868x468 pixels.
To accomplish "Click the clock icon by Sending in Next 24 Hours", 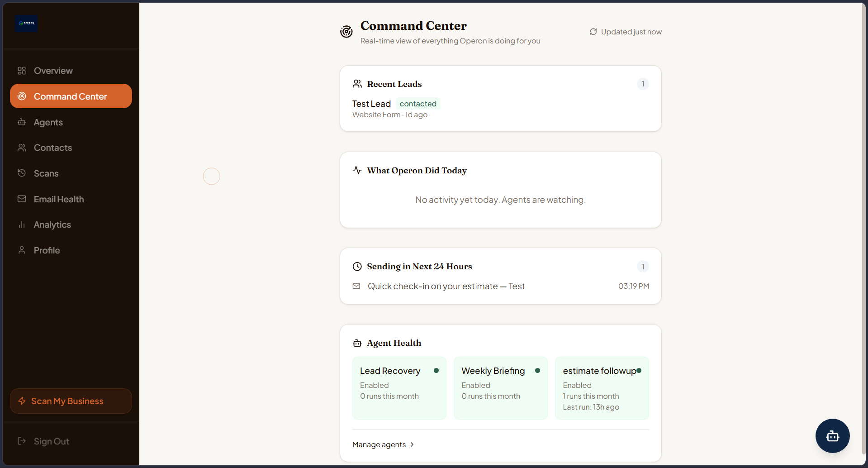I will coord(357,266).
